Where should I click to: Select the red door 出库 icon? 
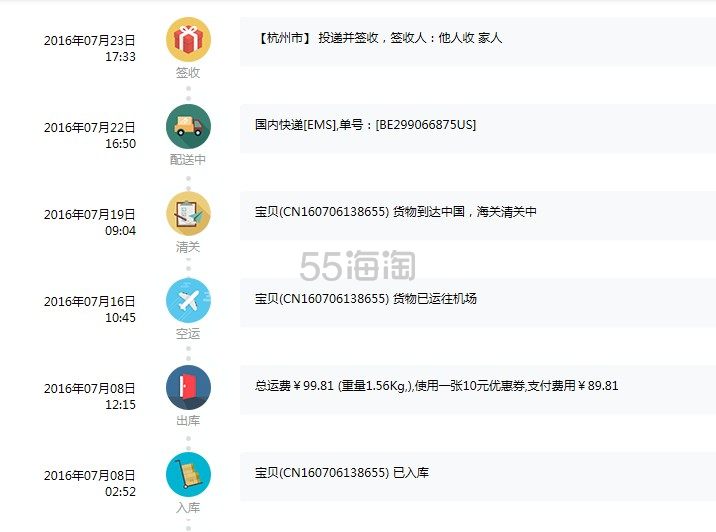point(188,387)
